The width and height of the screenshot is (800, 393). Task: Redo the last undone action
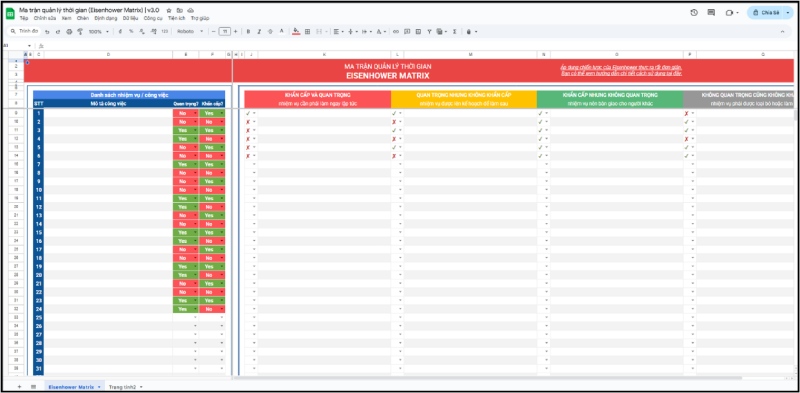(x=58, y=32)
